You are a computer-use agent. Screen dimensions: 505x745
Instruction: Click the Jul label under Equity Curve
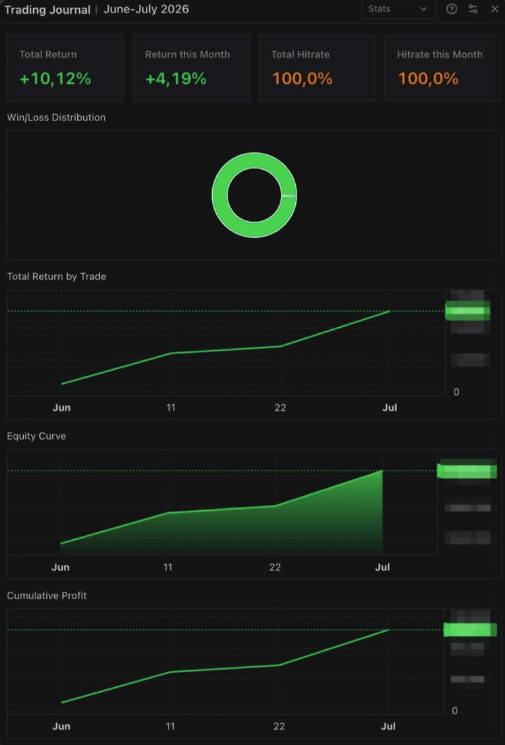point(382,567)
